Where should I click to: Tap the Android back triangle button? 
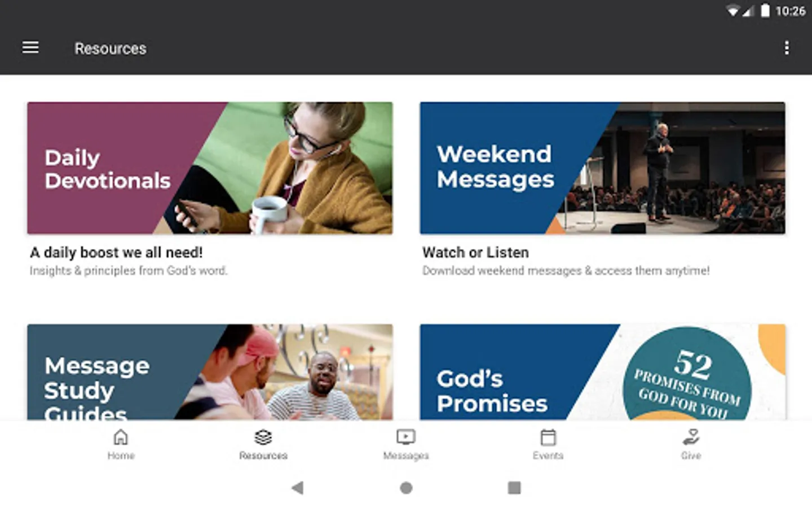click(x=297, y=488)
